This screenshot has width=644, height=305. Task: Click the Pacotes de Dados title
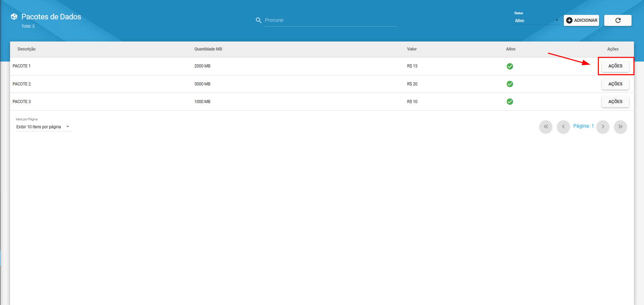pyautogui.click(x=51, y=17)
